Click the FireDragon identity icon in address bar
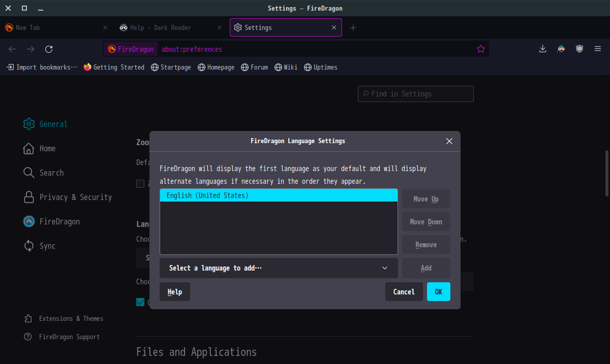Screen dimensions: 610x364 pos(130,49)
